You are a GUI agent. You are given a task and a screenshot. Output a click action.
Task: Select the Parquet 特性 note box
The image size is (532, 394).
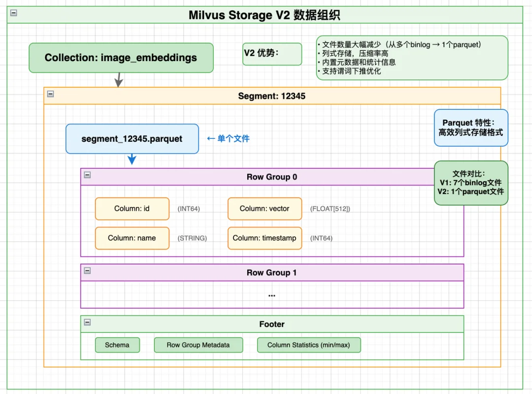tap(471, 128)
